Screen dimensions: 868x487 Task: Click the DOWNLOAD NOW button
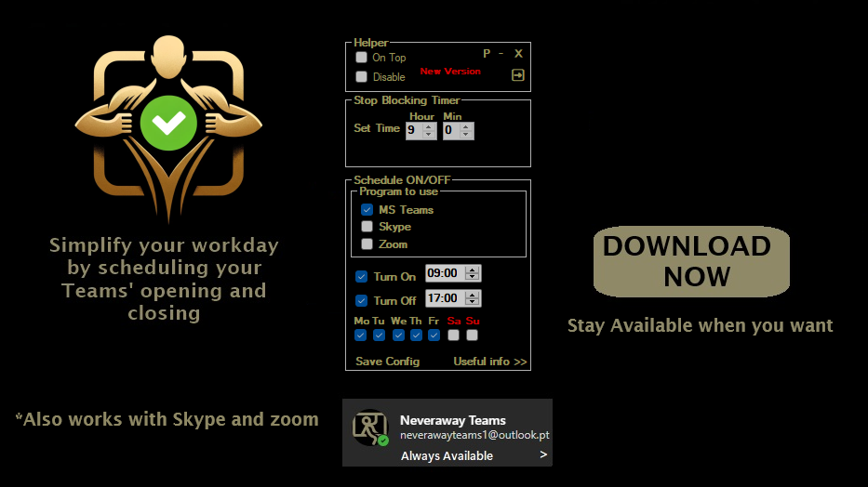point(691,261)
